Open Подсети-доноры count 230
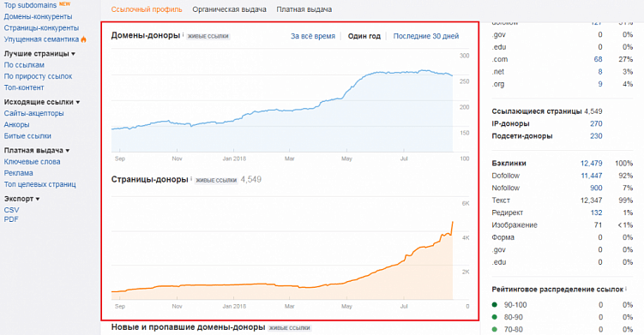 click(x=596, y=136)
